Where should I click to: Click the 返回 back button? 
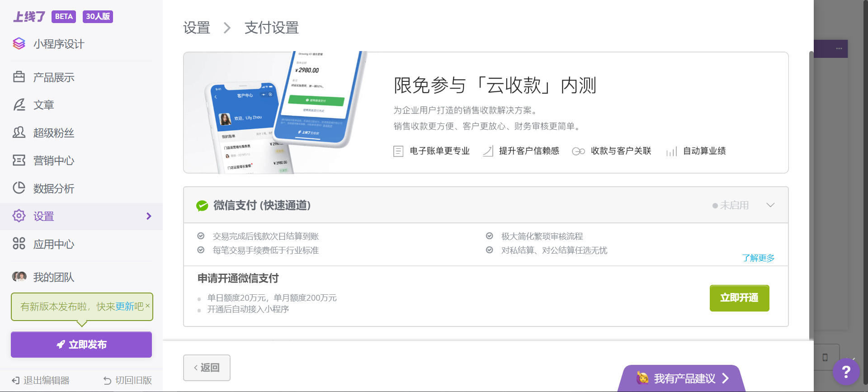point(207,368)
